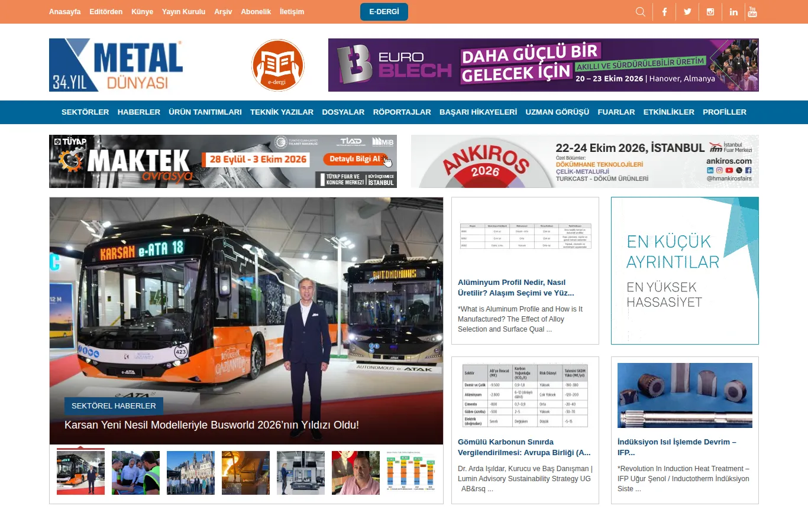Go to Metal Dünyası logo homepage
This screenshot has width=808, height=532.
[116, 65]
